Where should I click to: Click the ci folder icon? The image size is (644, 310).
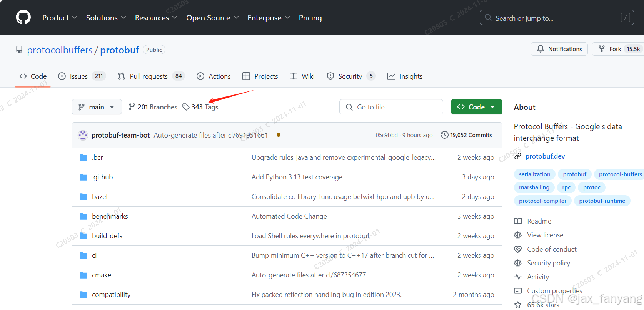(83, 255)
